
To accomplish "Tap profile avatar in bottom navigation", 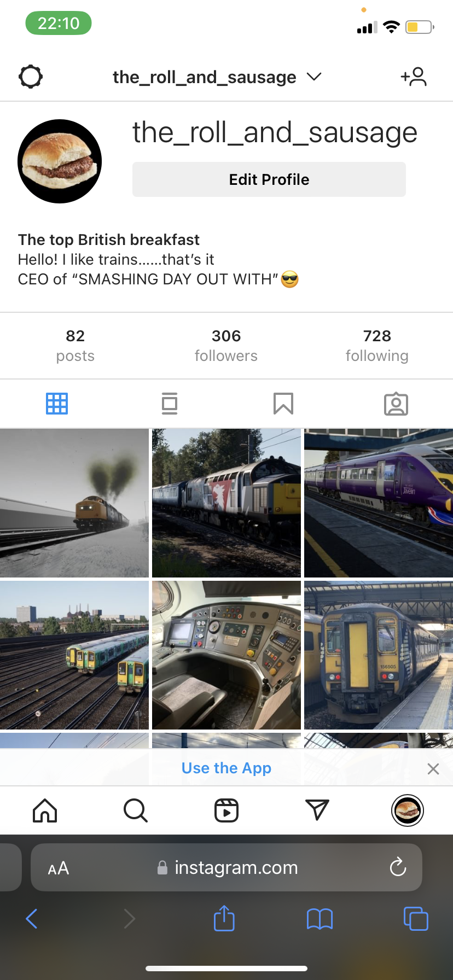I will 408,810.
